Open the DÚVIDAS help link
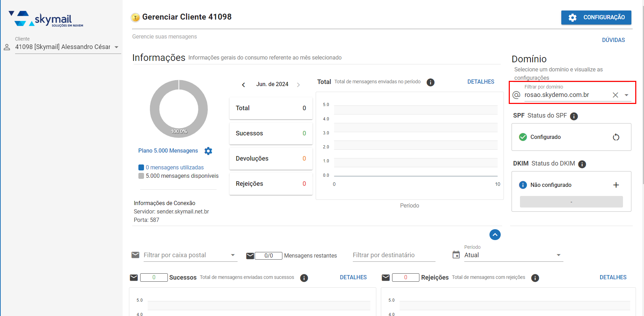 (613, 40)
